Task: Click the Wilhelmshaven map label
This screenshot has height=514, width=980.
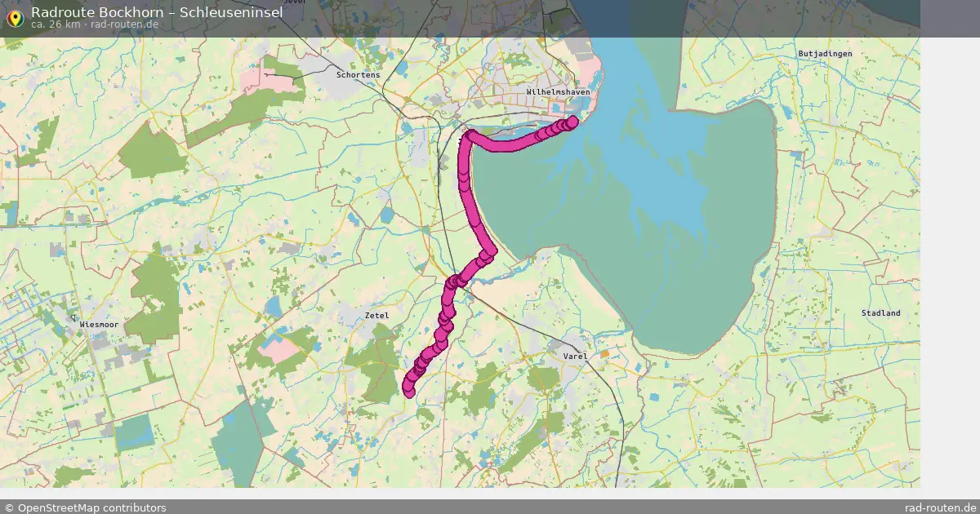Action: pyautogui.click(x=558, y=92)
